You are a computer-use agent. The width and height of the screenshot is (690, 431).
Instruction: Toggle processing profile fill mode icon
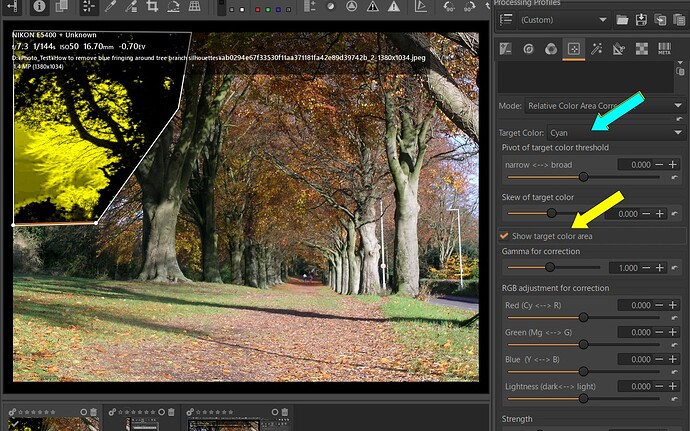coord(506,20)
